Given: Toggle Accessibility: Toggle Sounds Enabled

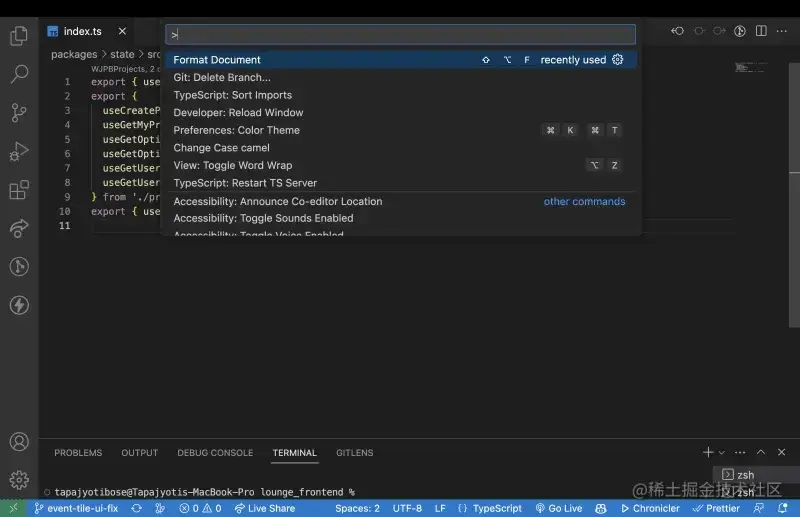Looking at the screenshot, I should point(401,218).
